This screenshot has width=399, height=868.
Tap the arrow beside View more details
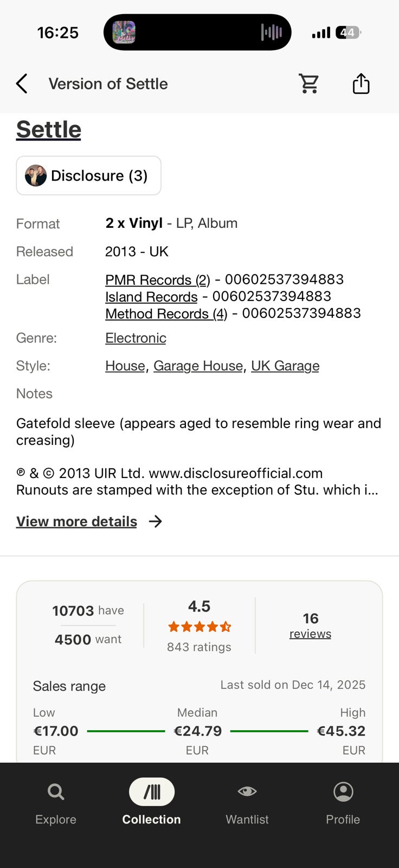click(156, 521)
